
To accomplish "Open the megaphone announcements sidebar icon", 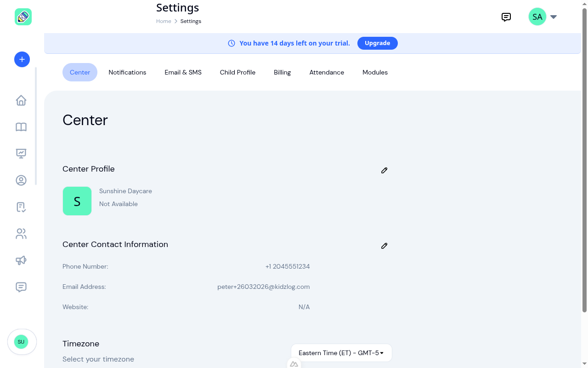I will click(x=21, y=260).
